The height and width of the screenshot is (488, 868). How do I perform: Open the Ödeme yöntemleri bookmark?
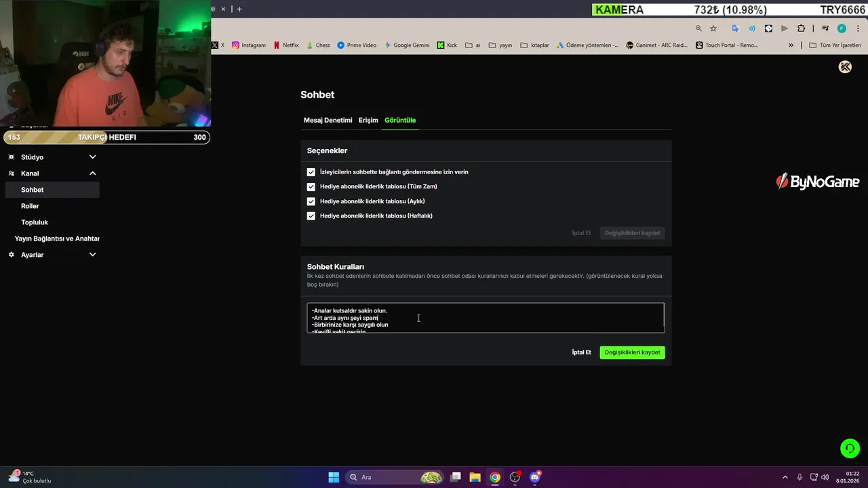pos(587,45)
